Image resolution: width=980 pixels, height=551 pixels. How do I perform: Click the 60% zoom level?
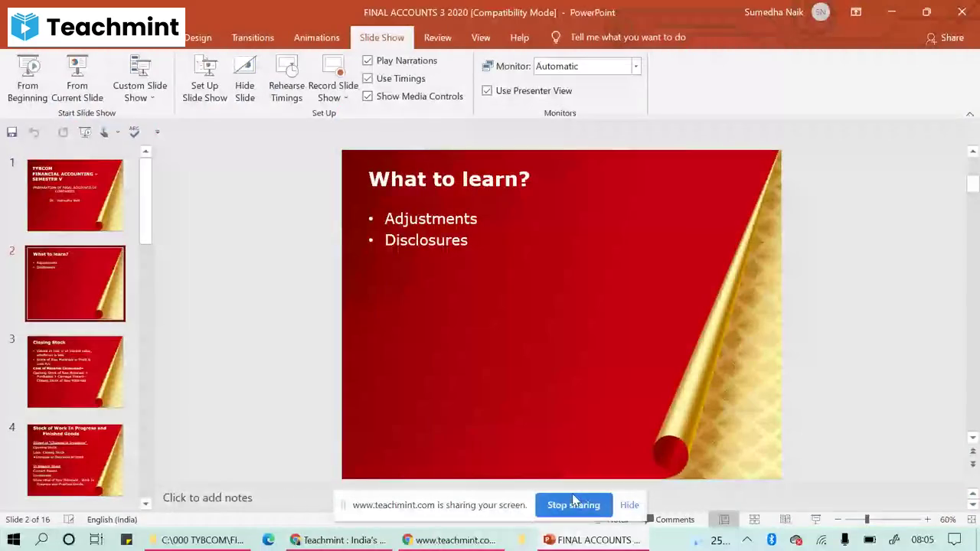[x=948, y=520]
